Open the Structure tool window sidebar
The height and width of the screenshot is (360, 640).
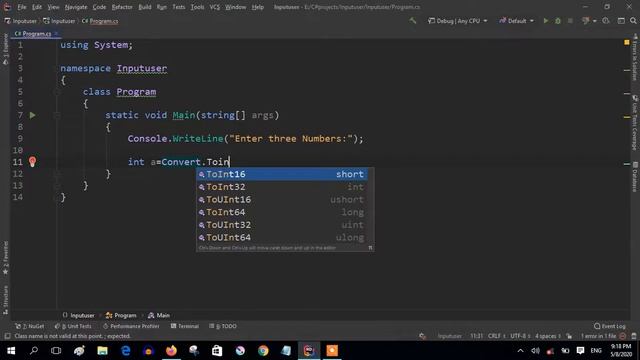click(x=5, y=300)
